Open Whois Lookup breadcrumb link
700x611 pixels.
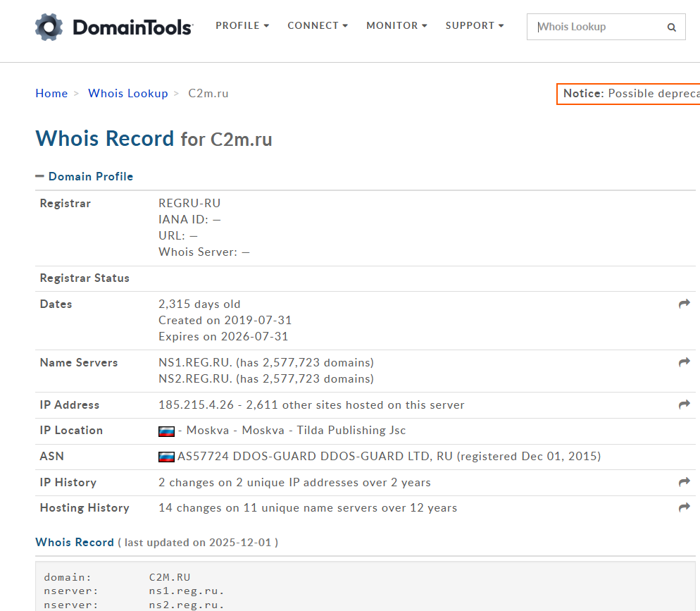pos(127,93)
